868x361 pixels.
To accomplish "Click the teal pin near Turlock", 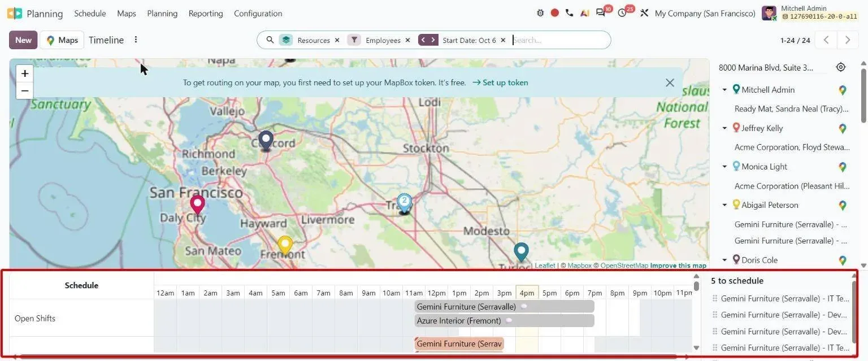I will click(521, 252).
